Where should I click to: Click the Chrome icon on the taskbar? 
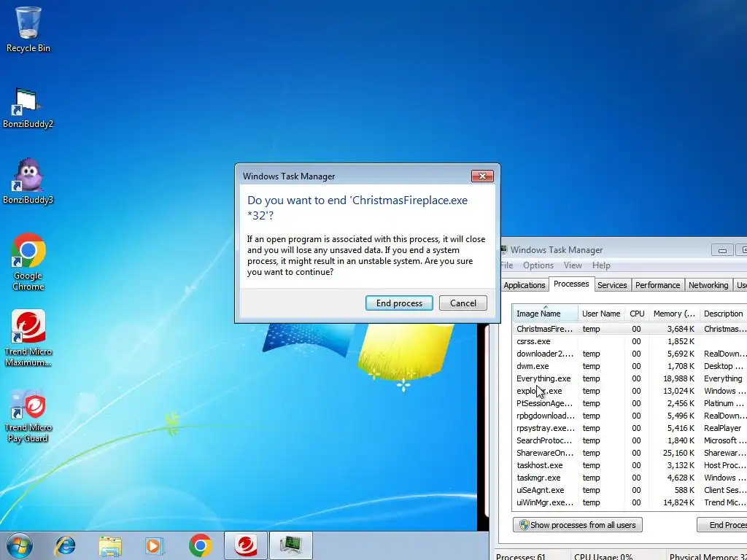pyautogui.click(x=200, y=545)
